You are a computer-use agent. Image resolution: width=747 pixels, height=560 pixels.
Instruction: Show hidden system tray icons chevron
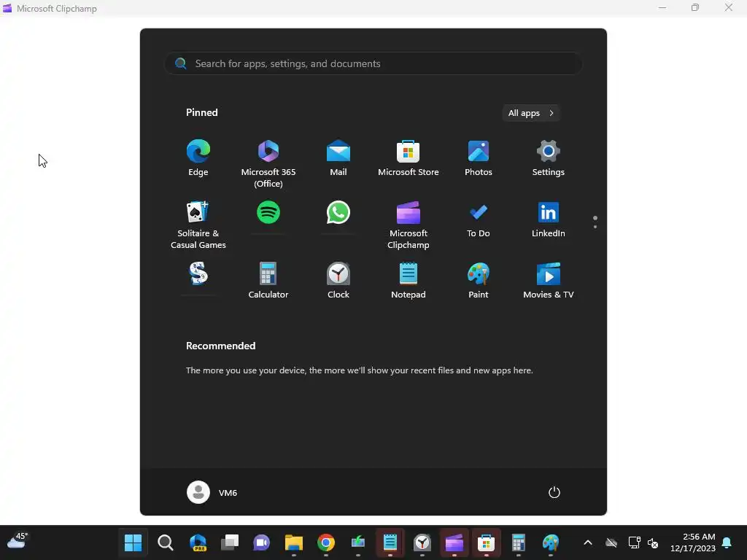click(x=588, y=542)
